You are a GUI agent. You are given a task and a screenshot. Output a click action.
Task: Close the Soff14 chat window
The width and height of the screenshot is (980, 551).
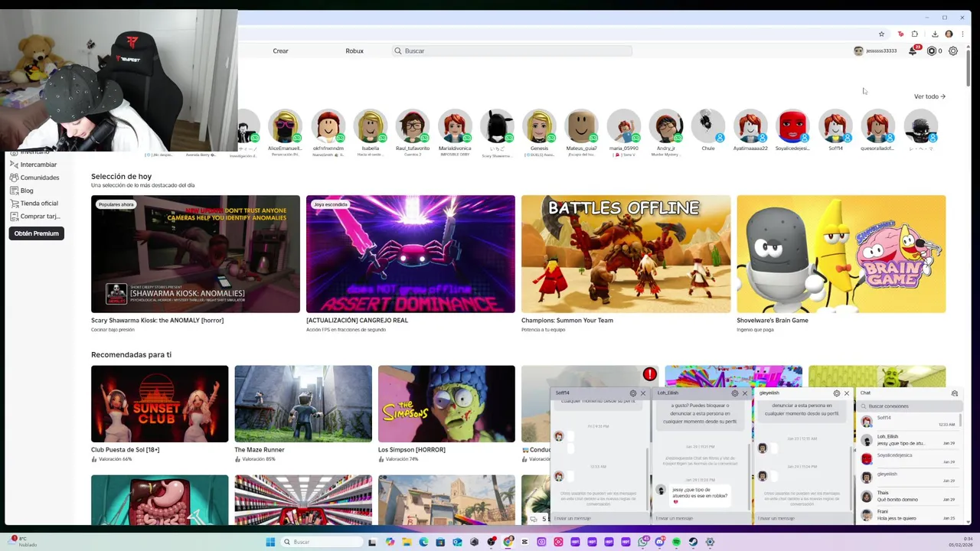(643, 393)
